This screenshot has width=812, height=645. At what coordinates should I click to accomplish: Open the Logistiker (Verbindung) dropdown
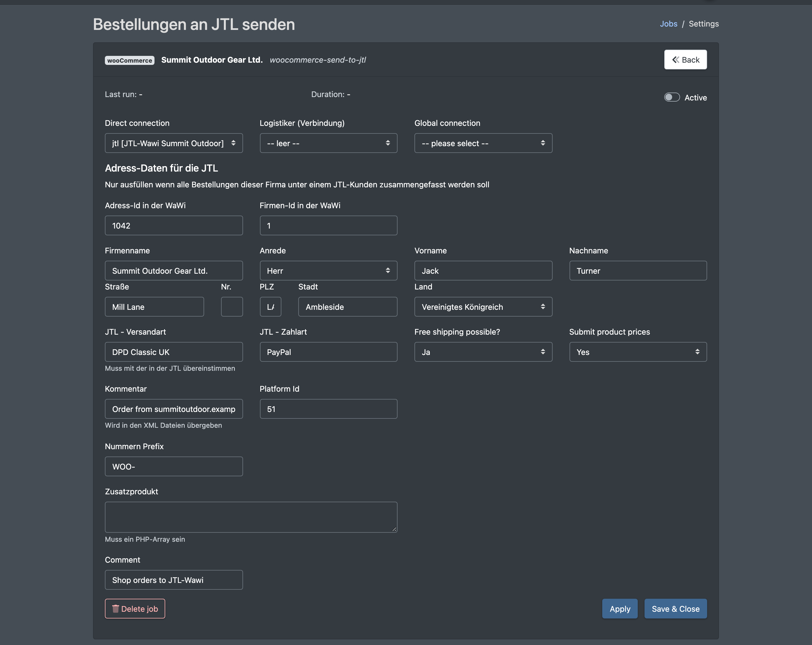[328, 143]
